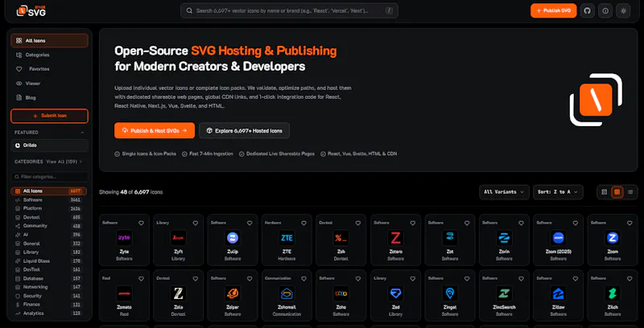Click Publish & Host SVGs button
The image size is (644, 328).
pos(155,130)
